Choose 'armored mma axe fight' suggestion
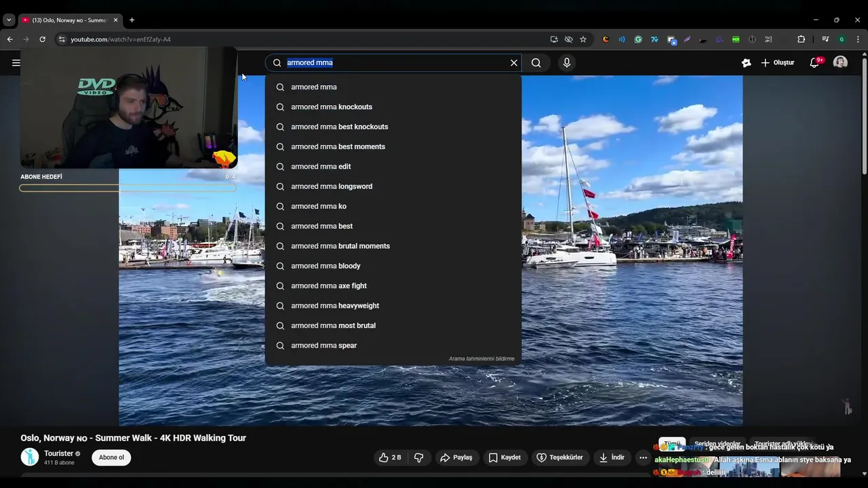Image resolution: width=868 pixels, height=488 pixels. click(x=393, y=286)
